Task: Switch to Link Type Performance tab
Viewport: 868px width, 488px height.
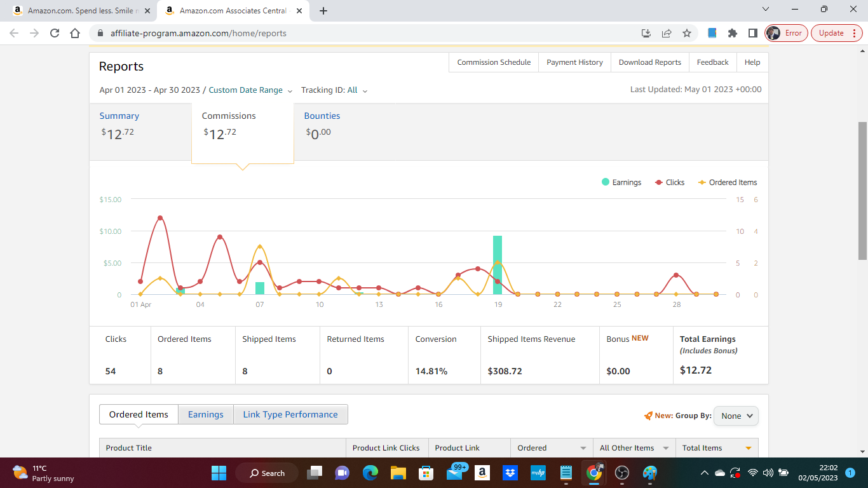Action: click(290, 414)
